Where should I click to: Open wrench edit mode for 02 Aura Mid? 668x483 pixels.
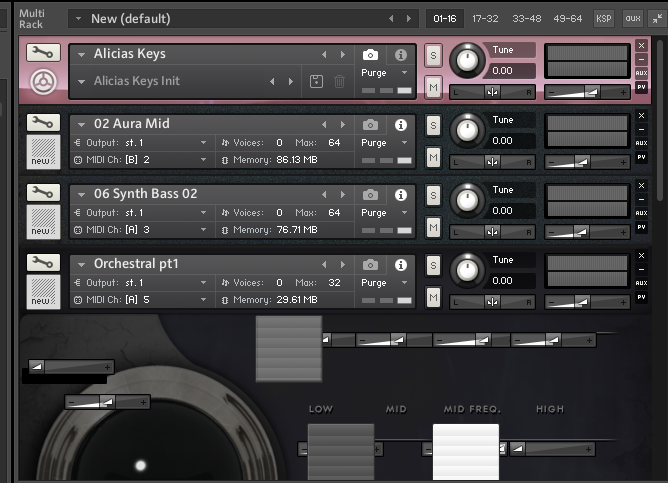[43, 123]
